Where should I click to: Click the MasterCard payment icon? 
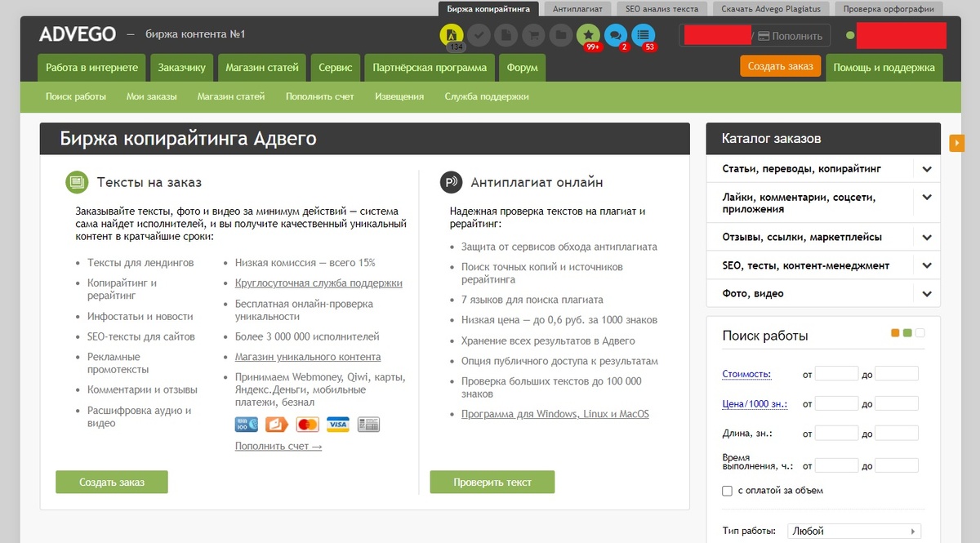[x=307, y=425]
